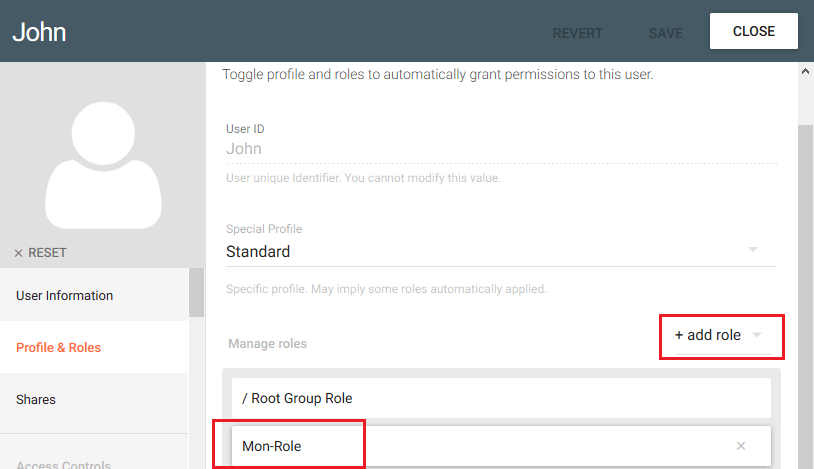Screen dimensions: 814x469
Task: Click the SAVE button
Action: pyautogui.click(x=666, y=33)
